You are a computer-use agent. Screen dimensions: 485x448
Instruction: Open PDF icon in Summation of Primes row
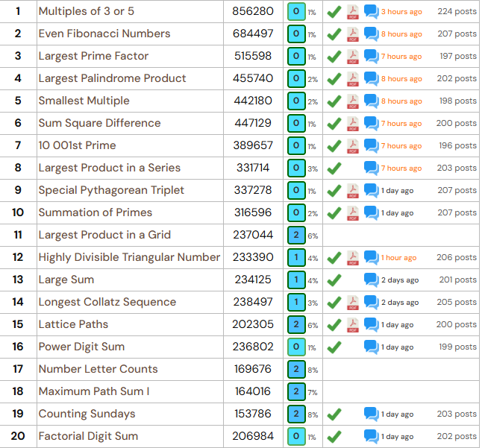pos(353,213)
